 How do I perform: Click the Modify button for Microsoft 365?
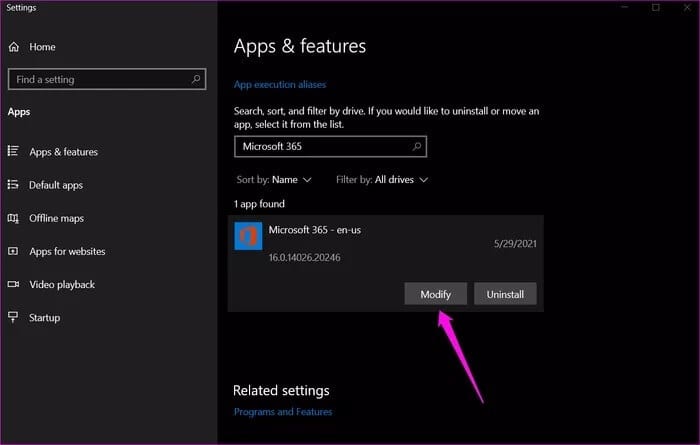436,294
